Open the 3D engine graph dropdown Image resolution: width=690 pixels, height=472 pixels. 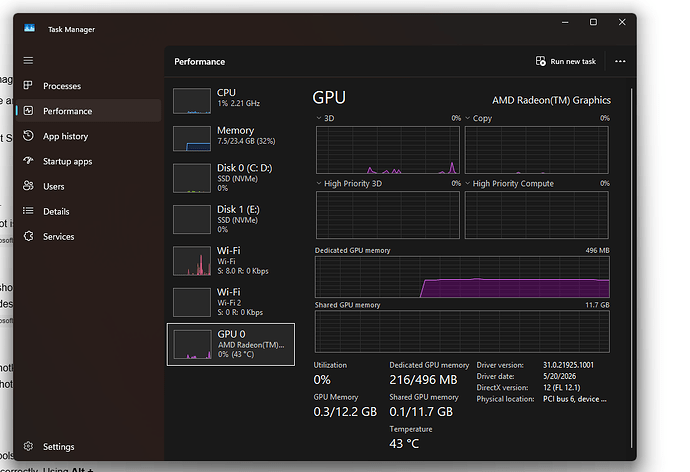[319, 118]
